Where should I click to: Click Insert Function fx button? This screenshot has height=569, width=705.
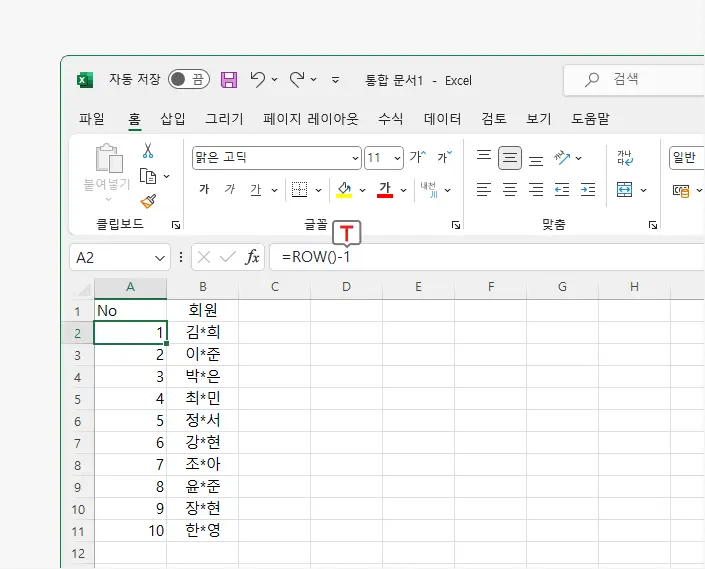click(x=252, y=257)
